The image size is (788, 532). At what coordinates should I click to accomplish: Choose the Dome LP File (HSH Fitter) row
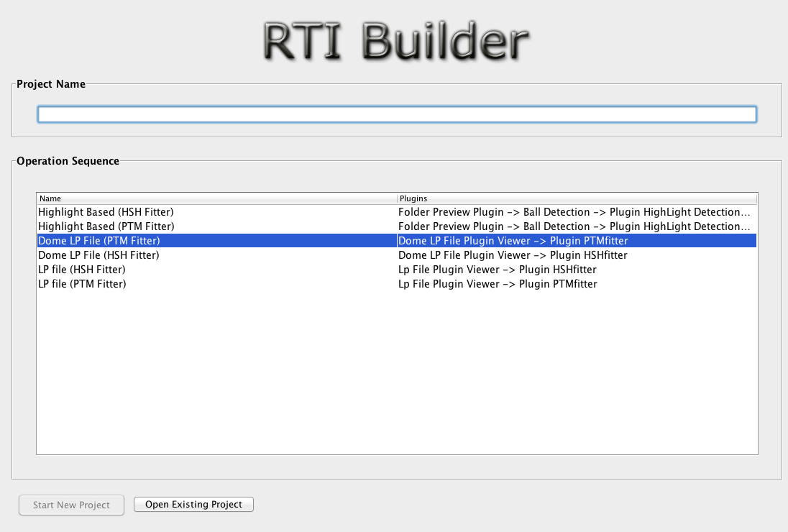pyautogui.click(x=98, y=255)
